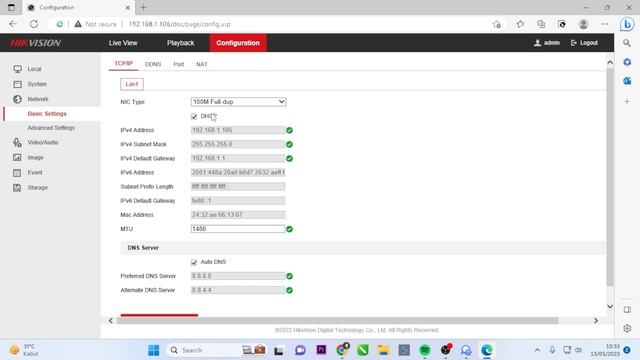This screenshot has width=640, height=360.
Task: Open the Edge settings and more menu
Action: coord(605,24)
